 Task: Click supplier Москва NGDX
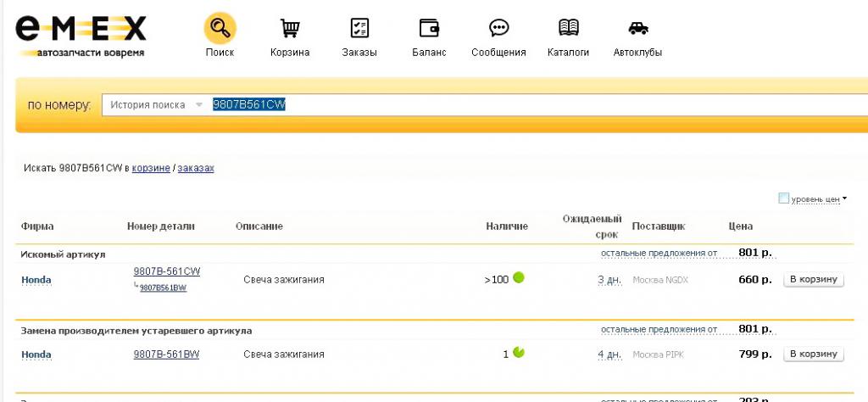659,280
